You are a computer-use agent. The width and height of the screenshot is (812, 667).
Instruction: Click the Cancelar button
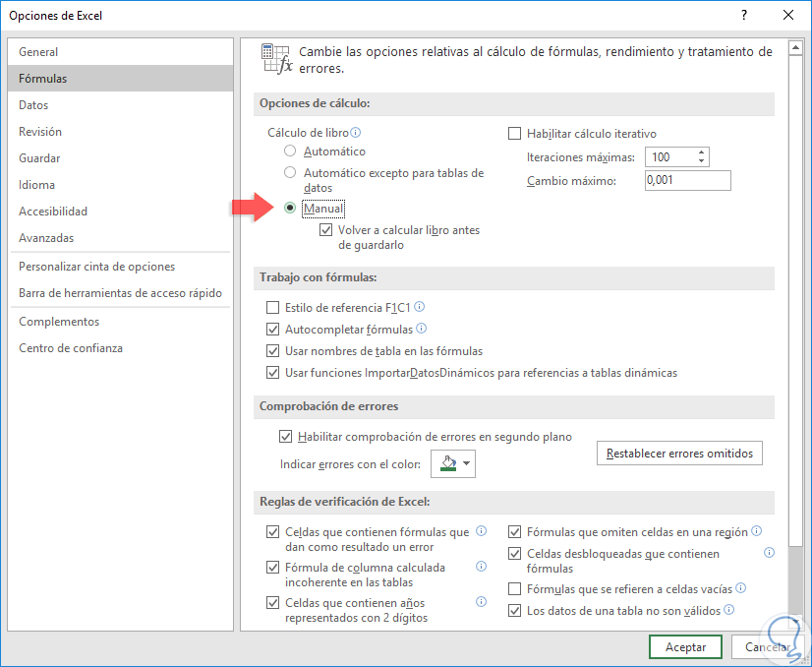(x=768, y=646)
